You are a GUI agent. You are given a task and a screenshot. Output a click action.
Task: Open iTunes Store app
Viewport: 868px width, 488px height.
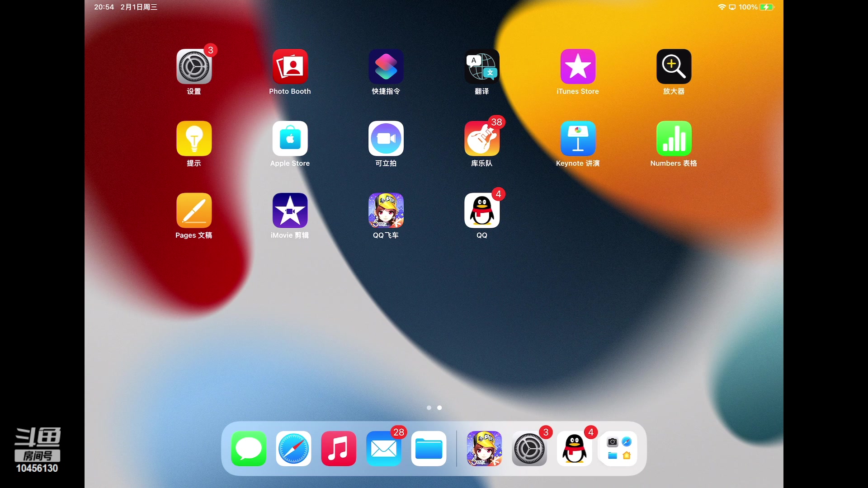pyautogui.click(x=578, y=66)
